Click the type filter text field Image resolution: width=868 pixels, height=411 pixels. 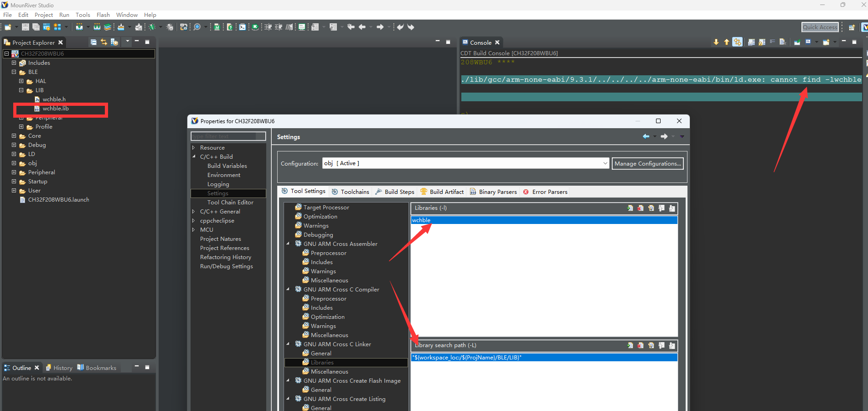point(228,136)
